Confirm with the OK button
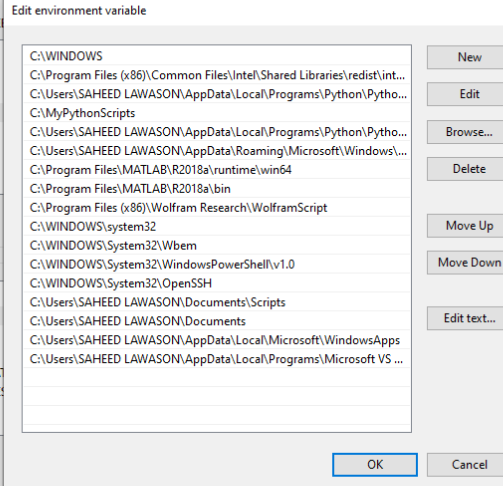Image resolution: width=503 pixels, height=486 pixels. [x=375, y=465]
